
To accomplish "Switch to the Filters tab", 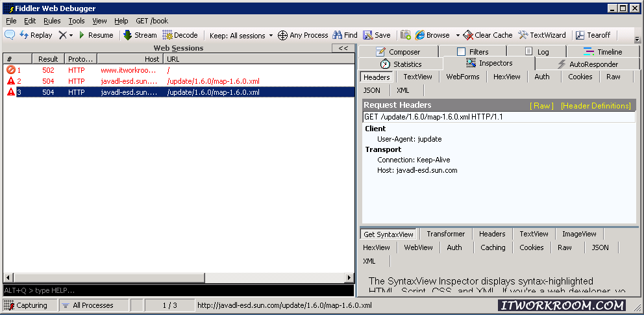I will 473,52.
